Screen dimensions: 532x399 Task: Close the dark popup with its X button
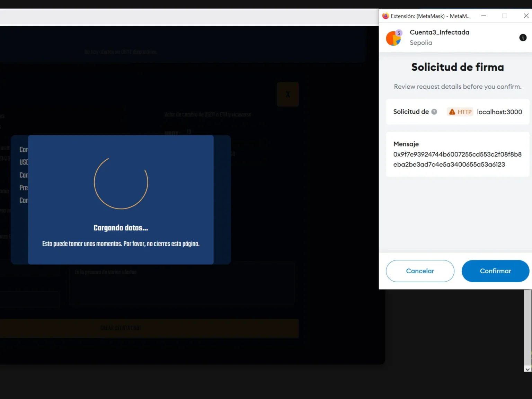pos(287,94)
